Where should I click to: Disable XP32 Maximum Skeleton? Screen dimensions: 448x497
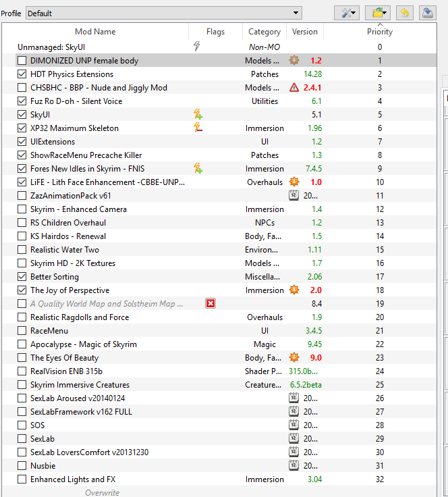coord(22,128)
